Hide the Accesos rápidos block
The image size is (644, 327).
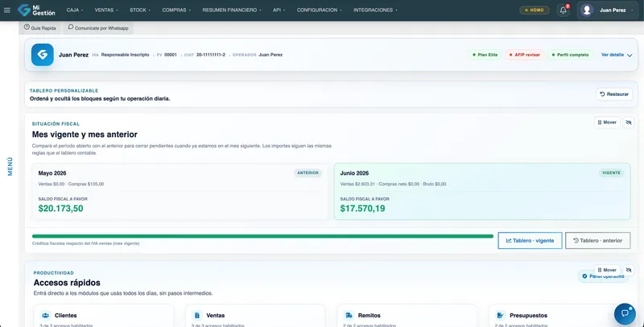[x=629, y=270]
